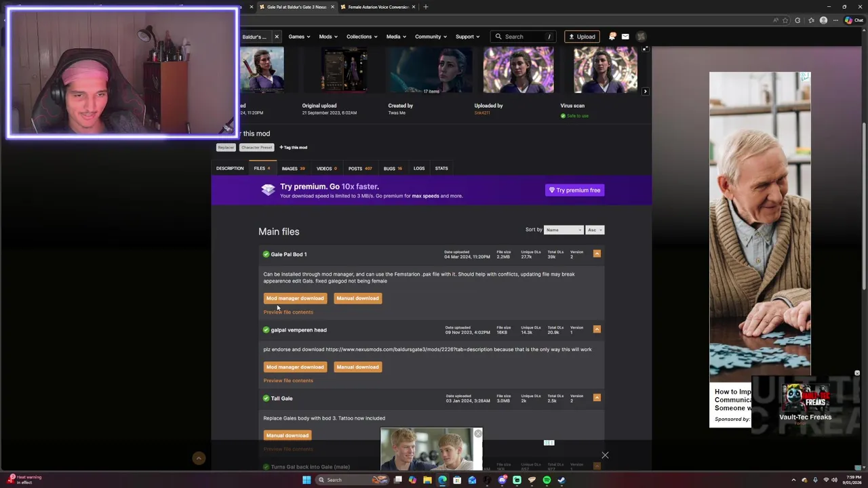
Task: Collapse the galpal vemperen head file entry
Action: (597, 329)
